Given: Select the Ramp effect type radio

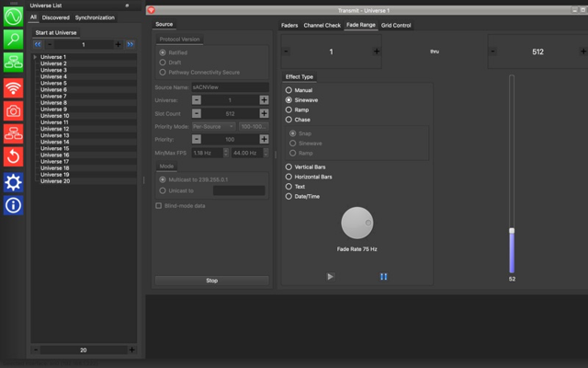Looking at the screenshot, I should pos(288,110).
